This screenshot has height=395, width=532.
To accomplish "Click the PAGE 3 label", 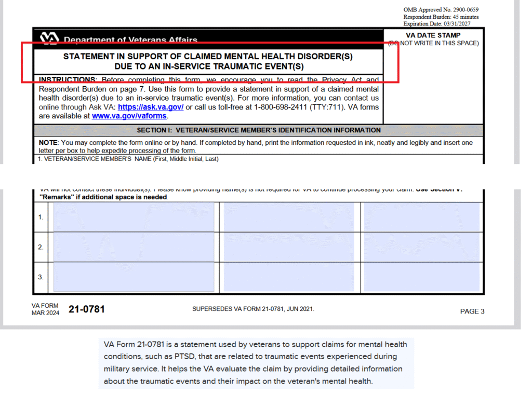I will 472,311.
